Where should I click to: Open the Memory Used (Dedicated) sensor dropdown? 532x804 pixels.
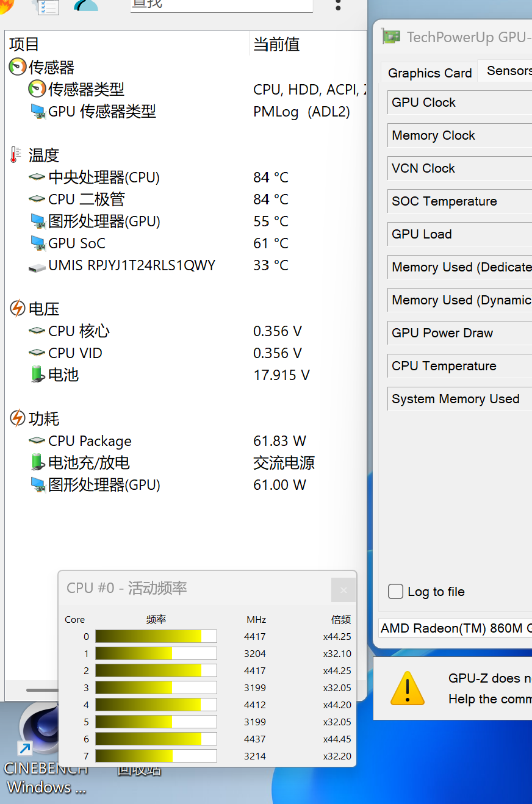click(x=460, y=267)
